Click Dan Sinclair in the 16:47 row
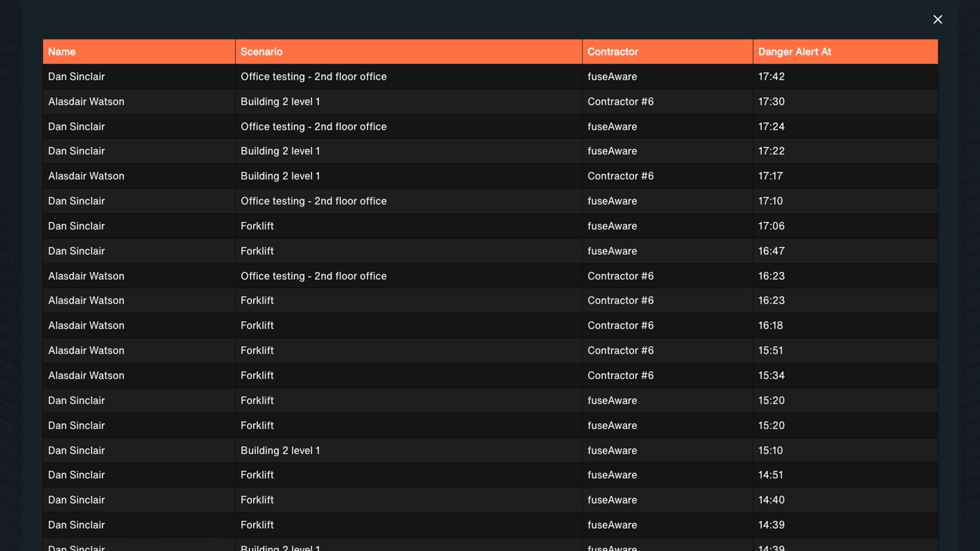980x551 pixels. pyautogui.click(x=77, y=251)
